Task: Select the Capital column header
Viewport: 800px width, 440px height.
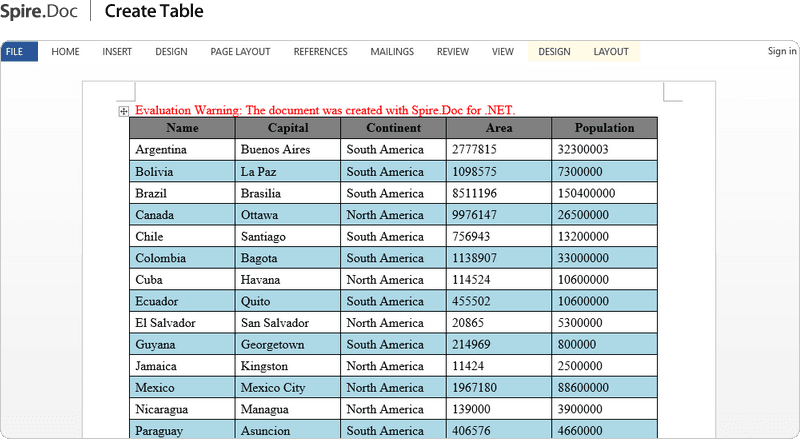Action: pyautogui.click(x=288, y=128)
